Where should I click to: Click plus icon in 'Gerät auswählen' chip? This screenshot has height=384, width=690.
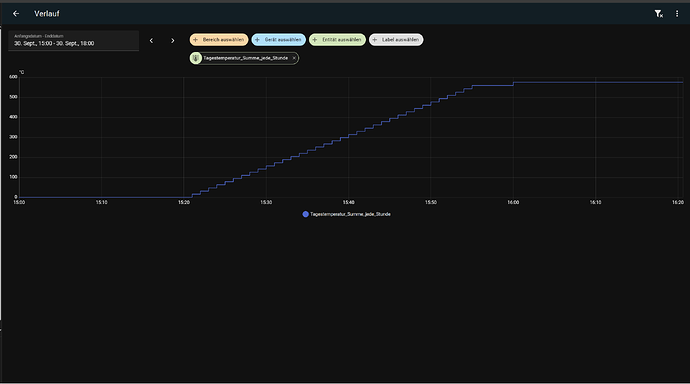click(257, 40)
